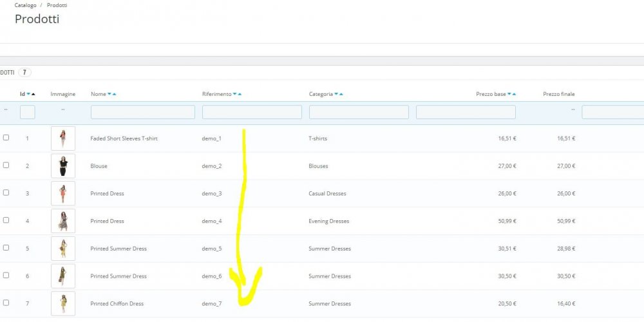Open Faded Short Sleeves T-shirt product
Screen dimensions: 644x322
pos(124,139)
